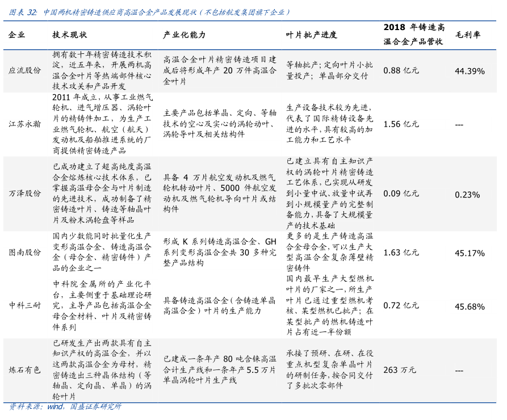Screen dimensions: 507x420
Task: Click revenue value 263 万元
Action: click(400, 369)
